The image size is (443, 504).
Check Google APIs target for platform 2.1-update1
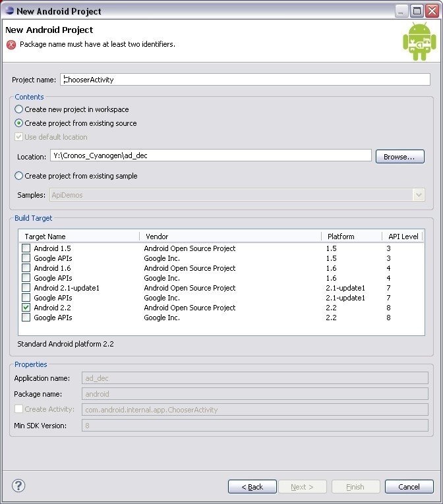coord(26,298)
